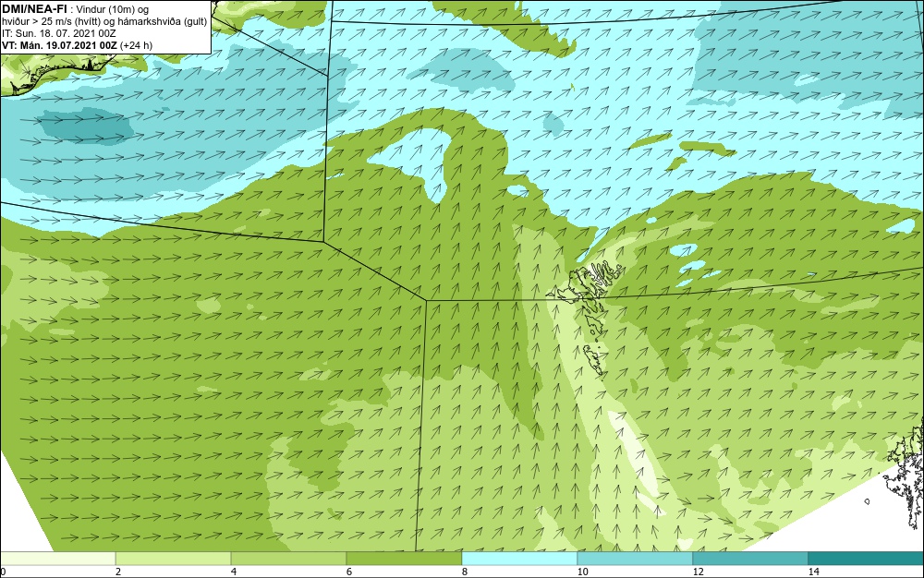Click legend scale label '12'

coord(699,572)
